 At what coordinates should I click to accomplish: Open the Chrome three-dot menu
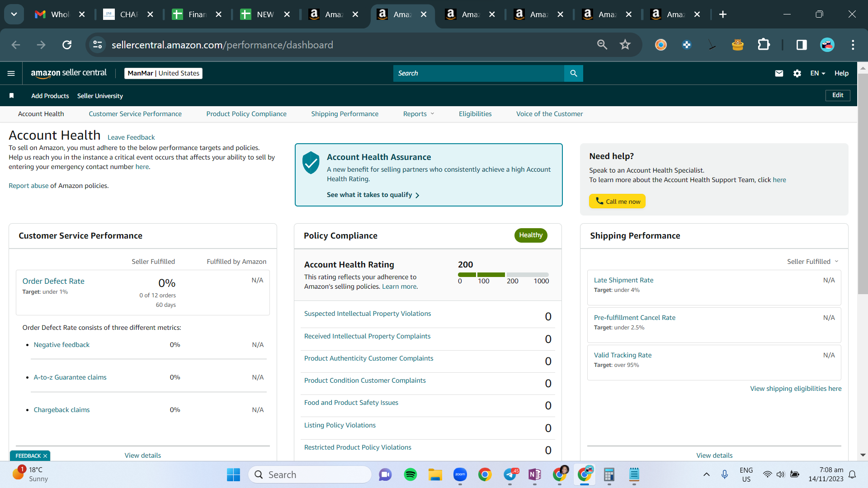(853, 45)
